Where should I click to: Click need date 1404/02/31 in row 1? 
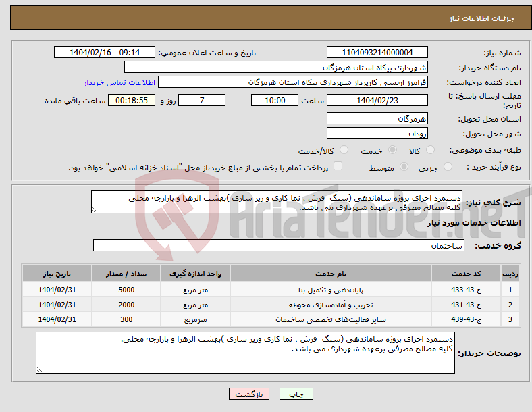point(57,290)
